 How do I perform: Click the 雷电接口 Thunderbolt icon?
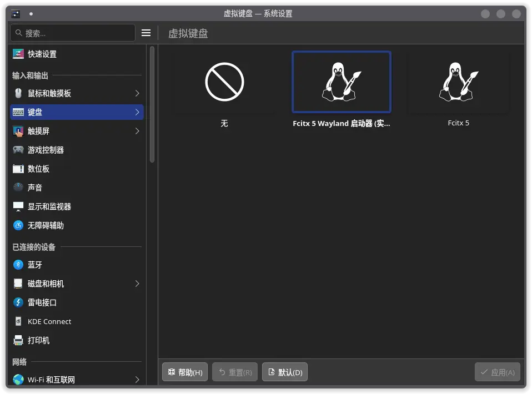(x=18, y=302)
